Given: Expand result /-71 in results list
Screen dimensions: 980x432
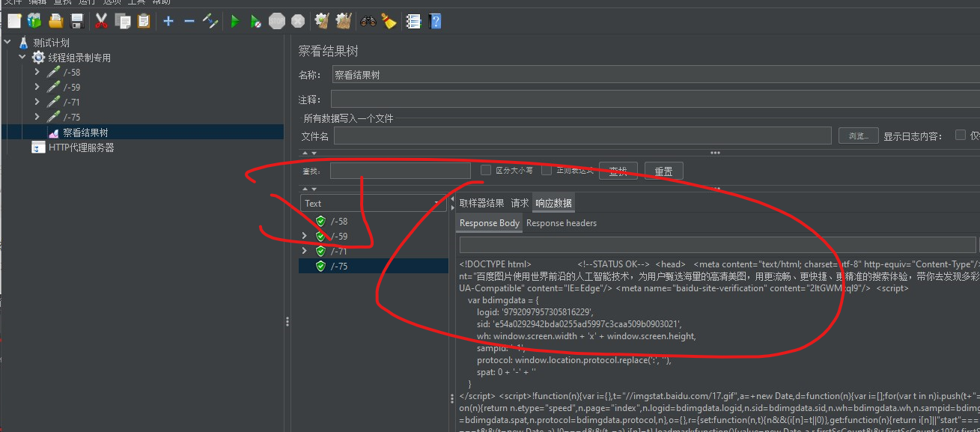Looking at the screenshot, I should (304, 251).
